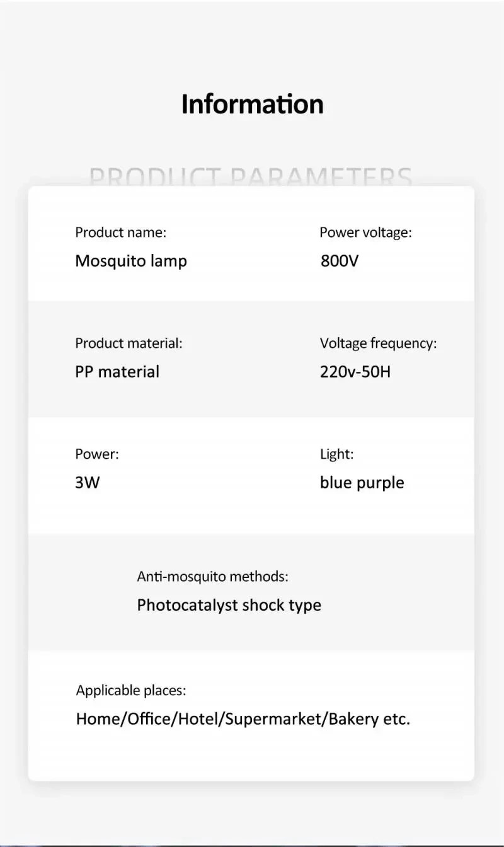Screen dimensions: 504x847
Task: Select the Product name label
Action: [x=120, y=233]
